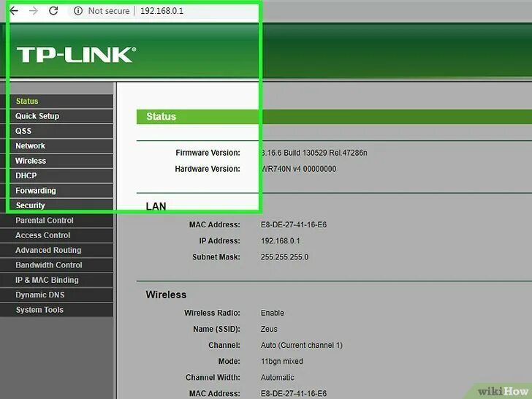This screenshot has width=532, height=399.
Task: Select Dynamic DNS menu item
Action: (57, 295)
